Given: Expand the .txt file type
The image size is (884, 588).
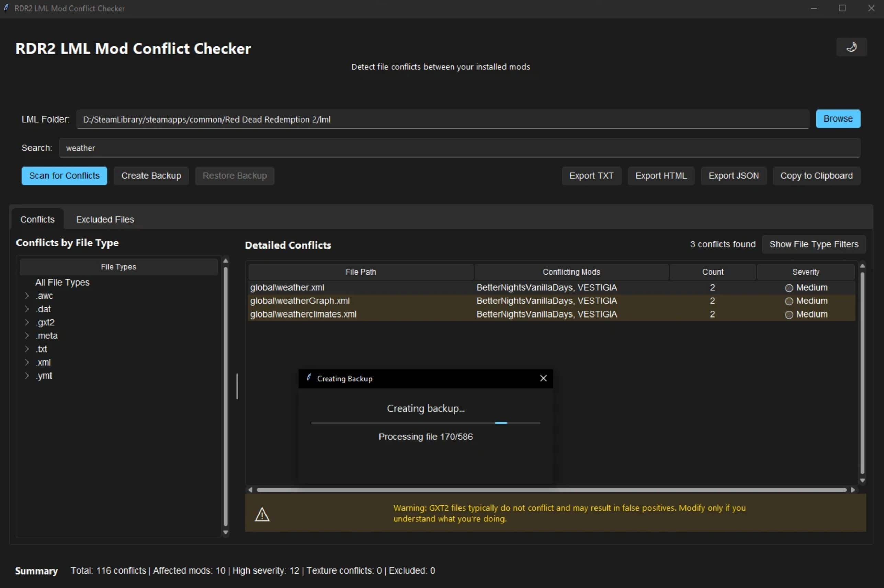Looking at the screenshot, I should click(x=27, y=349).
